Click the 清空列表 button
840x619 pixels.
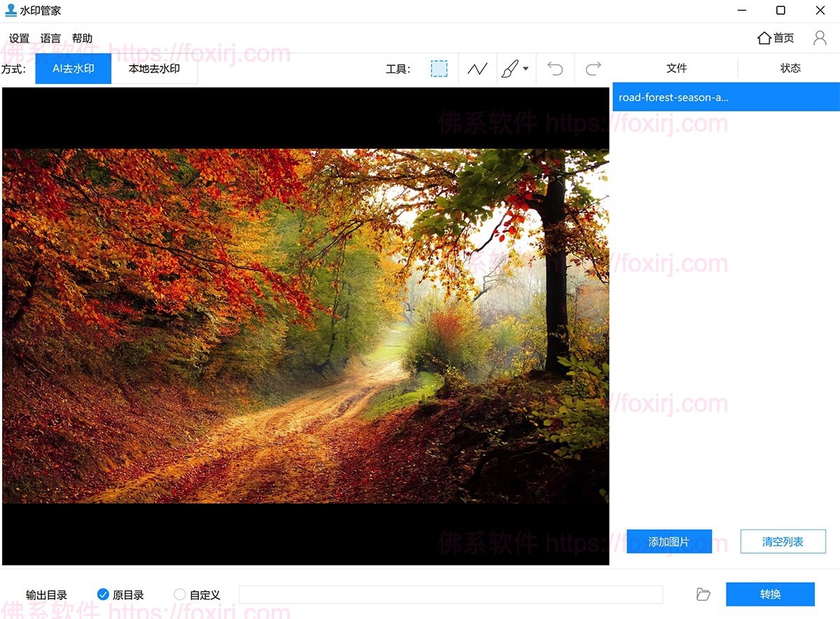point(783,541)
